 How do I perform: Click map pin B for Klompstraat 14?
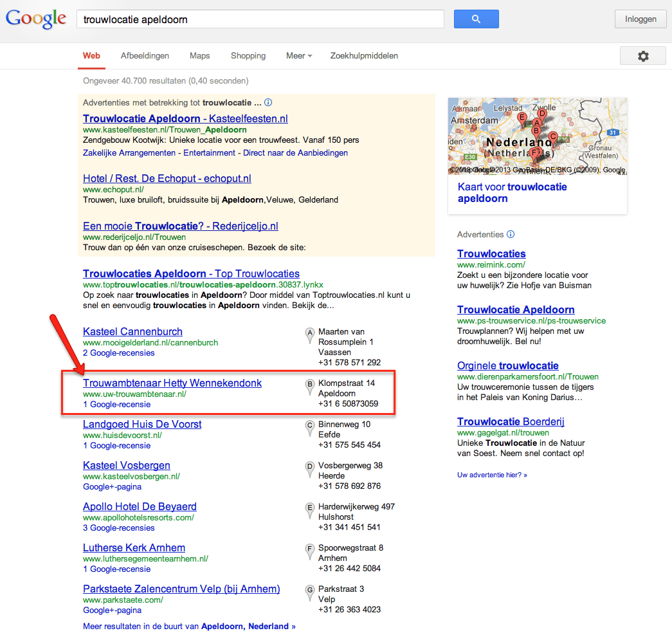pyautogui.click(x=310, y=385)
